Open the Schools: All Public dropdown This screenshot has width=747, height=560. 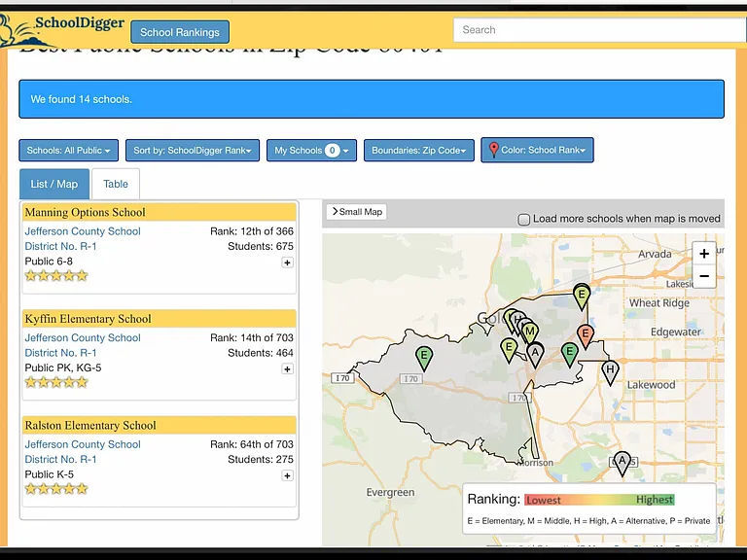pos(69,151)
